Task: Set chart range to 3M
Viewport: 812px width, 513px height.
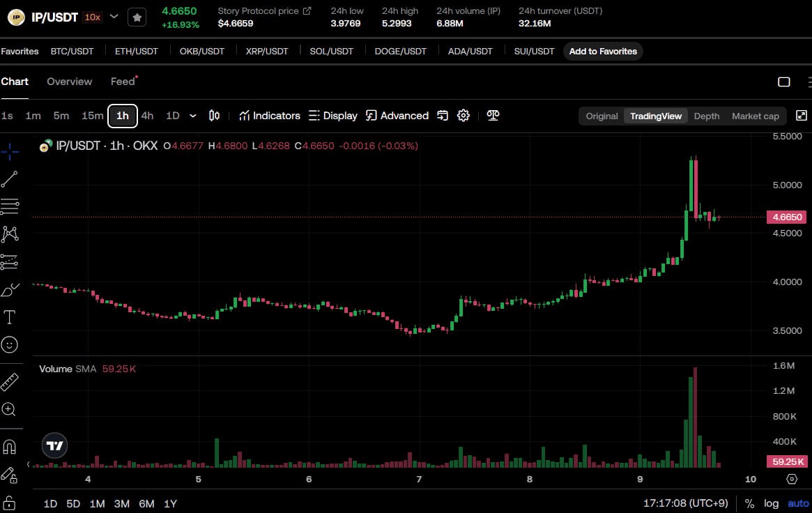Action: coord(122,503)
